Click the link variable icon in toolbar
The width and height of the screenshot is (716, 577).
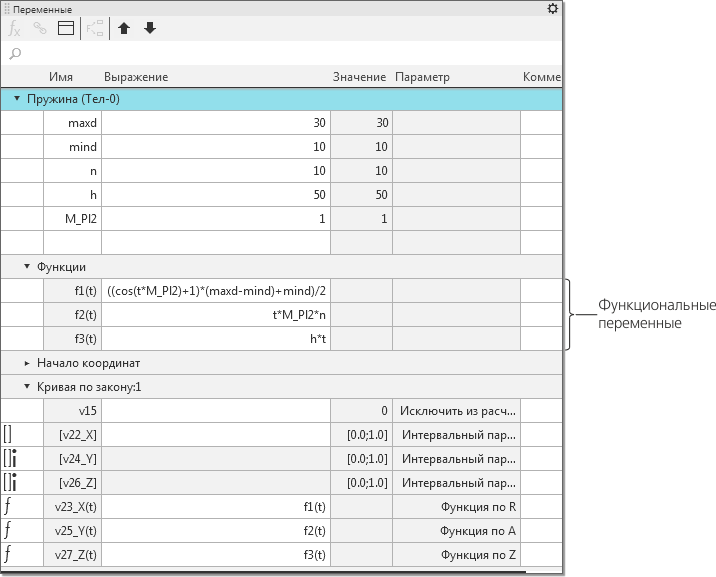tap(40, 29)
